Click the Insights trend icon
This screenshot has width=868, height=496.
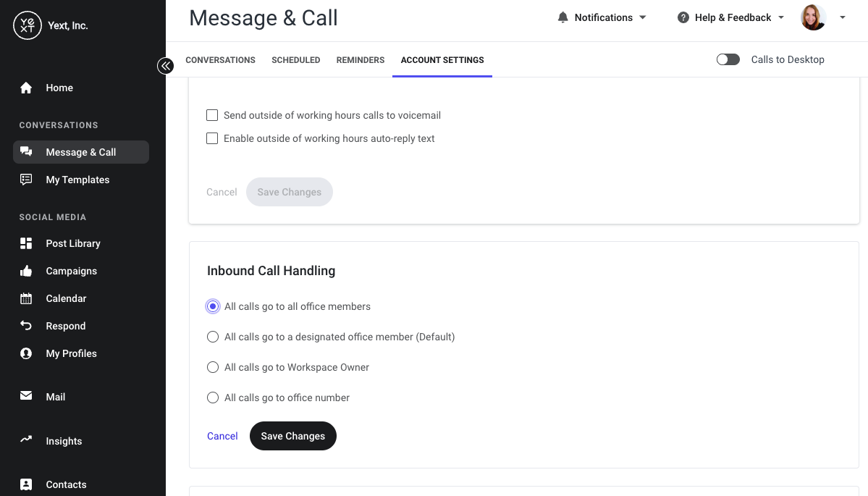click(x=26, y=440)
